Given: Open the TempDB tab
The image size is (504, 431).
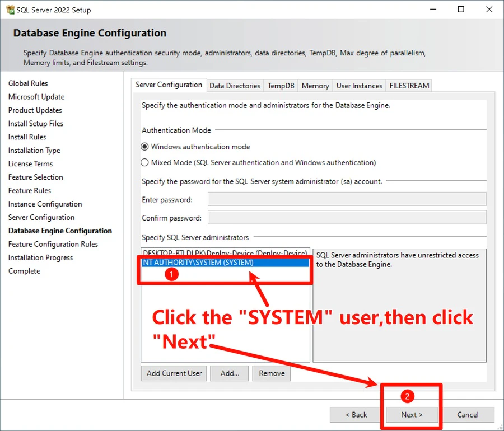Looking at the screenshot, I should coord(281,86).
